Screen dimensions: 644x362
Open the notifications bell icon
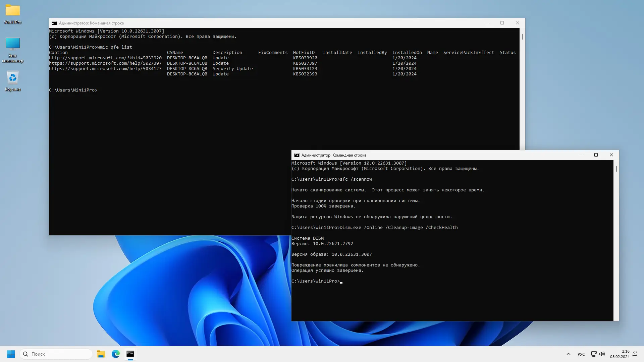click(x=635, y=354)
